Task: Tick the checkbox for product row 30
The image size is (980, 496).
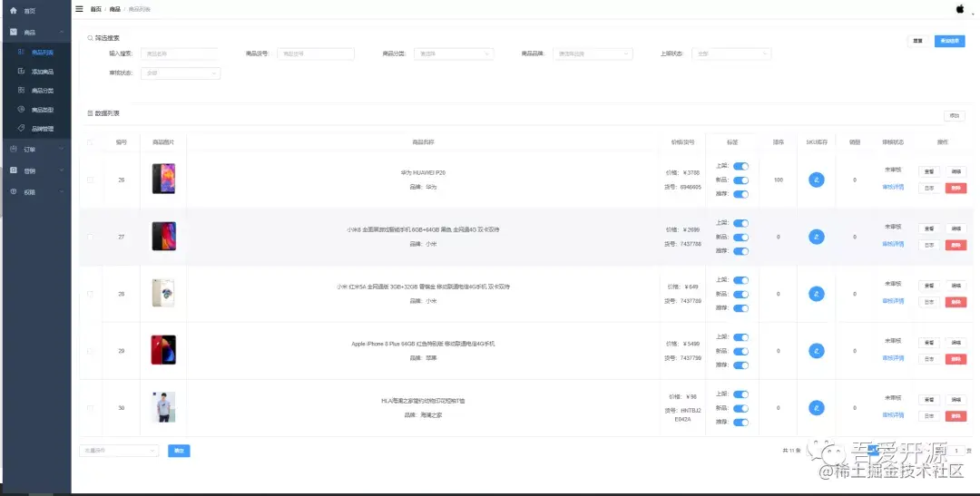Action: [90, 408]
